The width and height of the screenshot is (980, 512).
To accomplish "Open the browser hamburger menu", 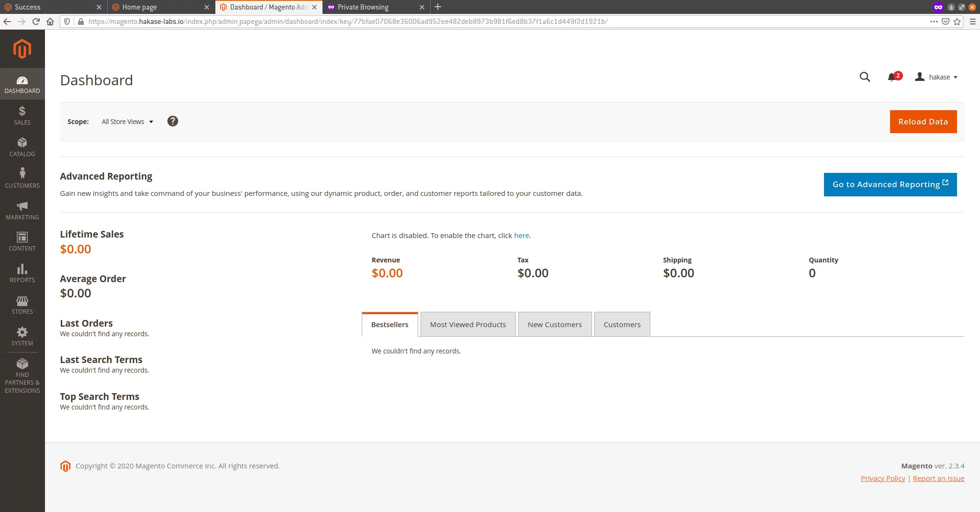I will pos(972,21).
